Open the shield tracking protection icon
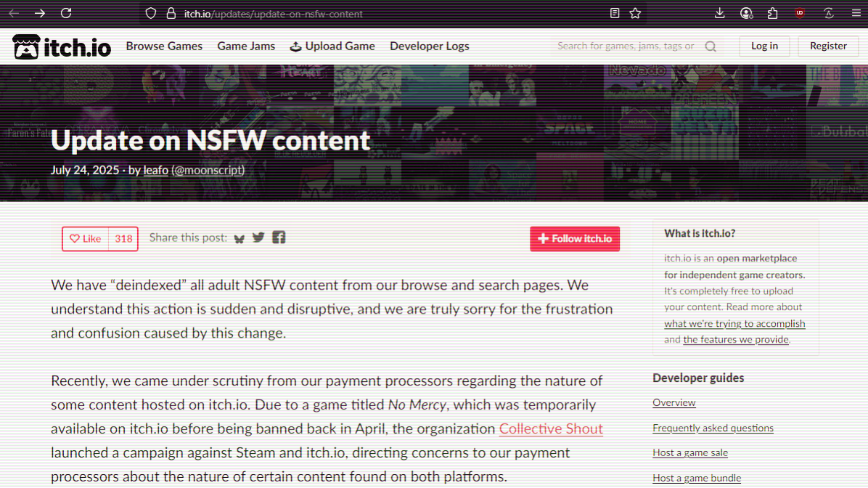The height and width of the screenshot is (488, 868). [x=150, y=13]
